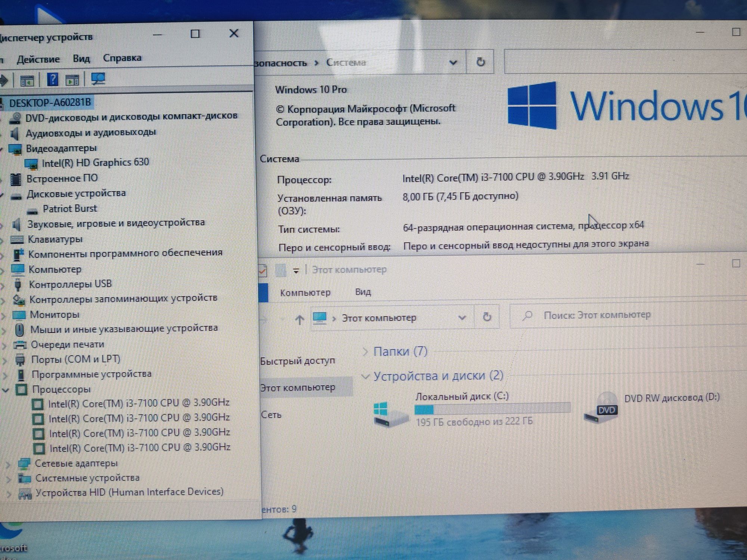Viewport: 747px width, 560px height.
Task: Click the Процессоры category chip icon
Action: tap(22, 390)
